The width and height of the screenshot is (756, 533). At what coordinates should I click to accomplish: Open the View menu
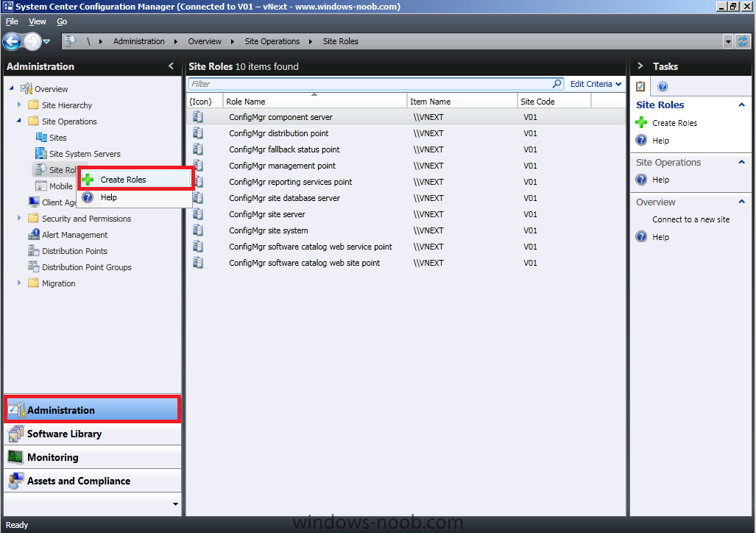coord(37,21)
